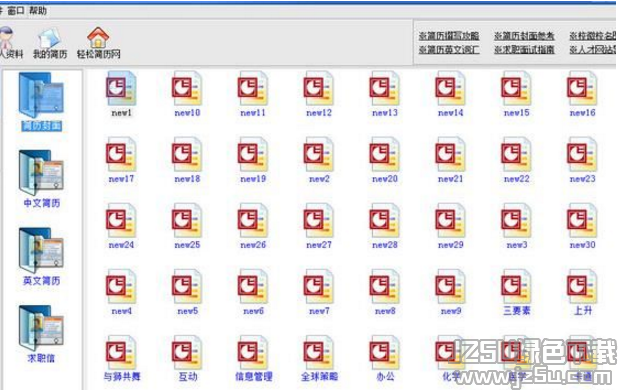Choose the new12 template icon
The width and height of the screenshot is (618, 390).
[319, 94]
